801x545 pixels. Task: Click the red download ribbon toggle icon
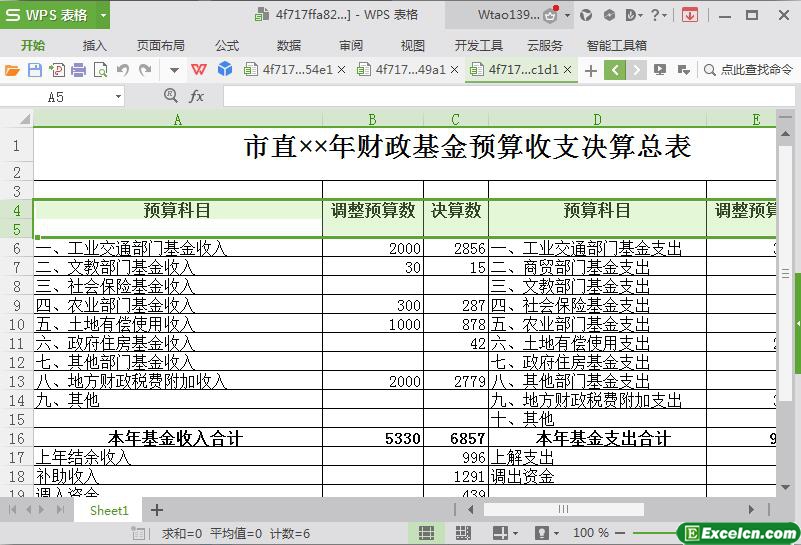690,15
